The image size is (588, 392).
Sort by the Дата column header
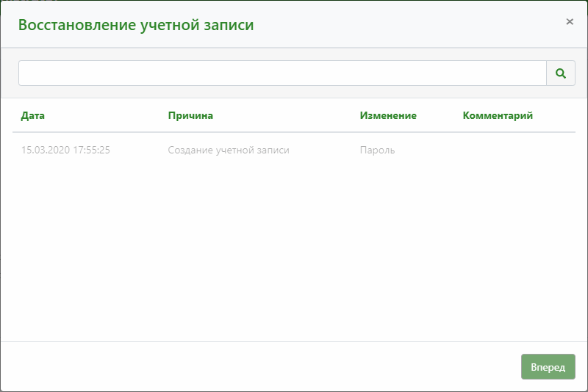tap(33, 116)
